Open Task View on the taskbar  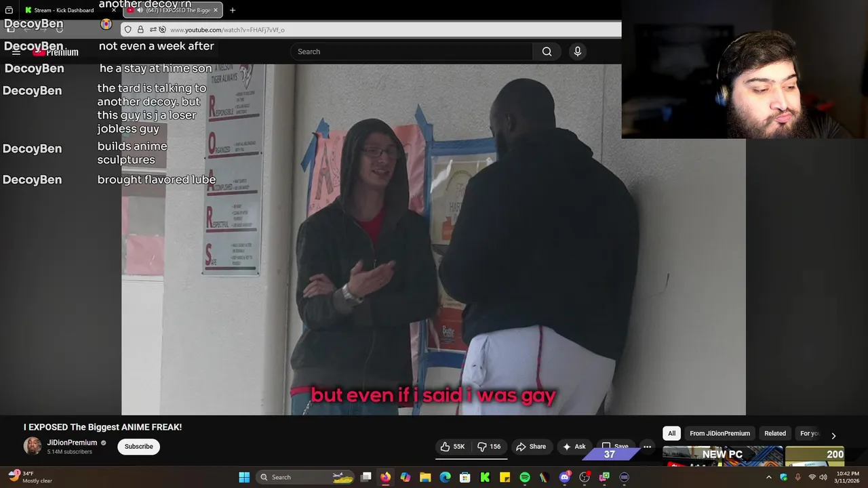click(x=366, y=477)
